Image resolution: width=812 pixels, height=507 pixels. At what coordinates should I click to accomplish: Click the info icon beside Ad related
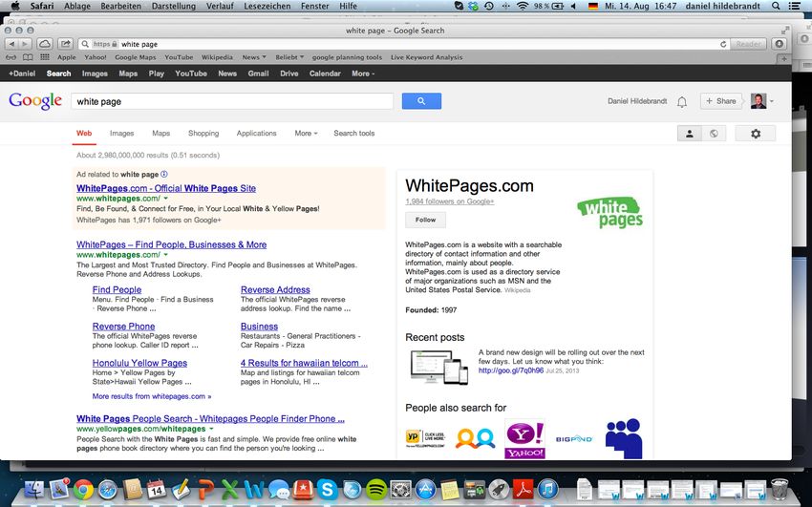[x=164, y=175]
